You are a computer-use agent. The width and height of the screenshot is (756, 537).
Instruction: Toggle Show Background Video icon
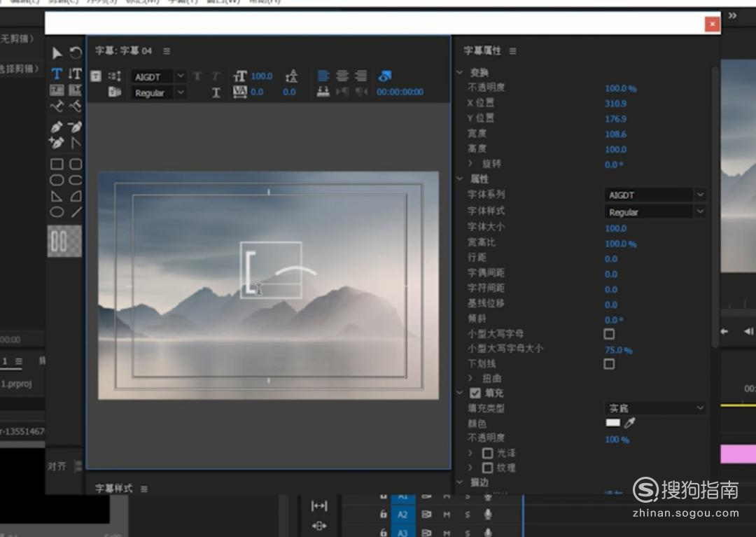click(x=385, y=76)
